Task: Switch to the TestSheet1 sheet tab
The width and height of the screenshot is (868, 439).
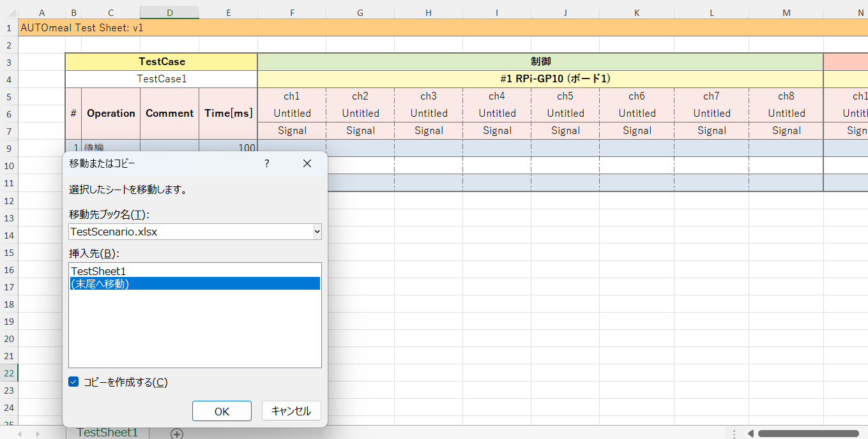Action: 107,433
